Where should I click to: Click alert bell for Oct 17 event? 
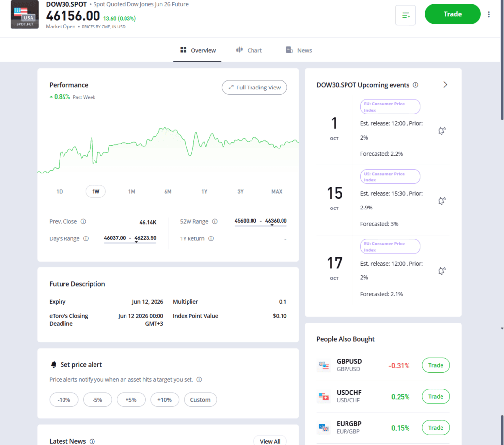point(441,271)
